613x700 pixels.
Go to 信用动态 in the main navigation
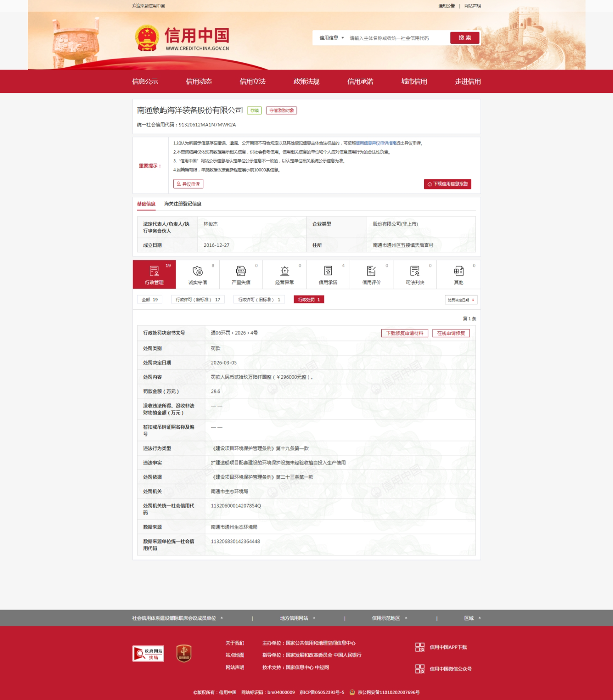pos(199,82)
